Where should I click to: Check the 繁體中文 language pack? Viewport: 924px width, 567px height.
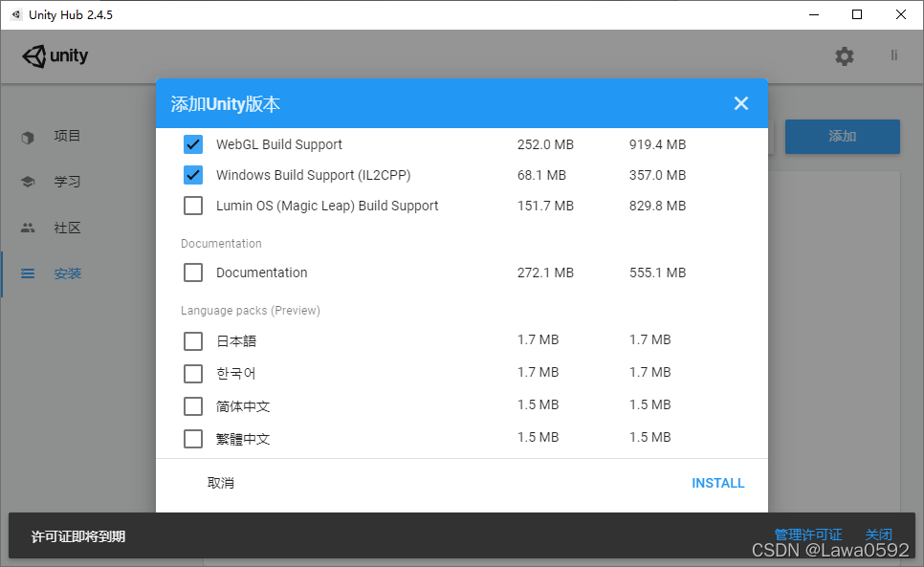(x=193, y=439)
